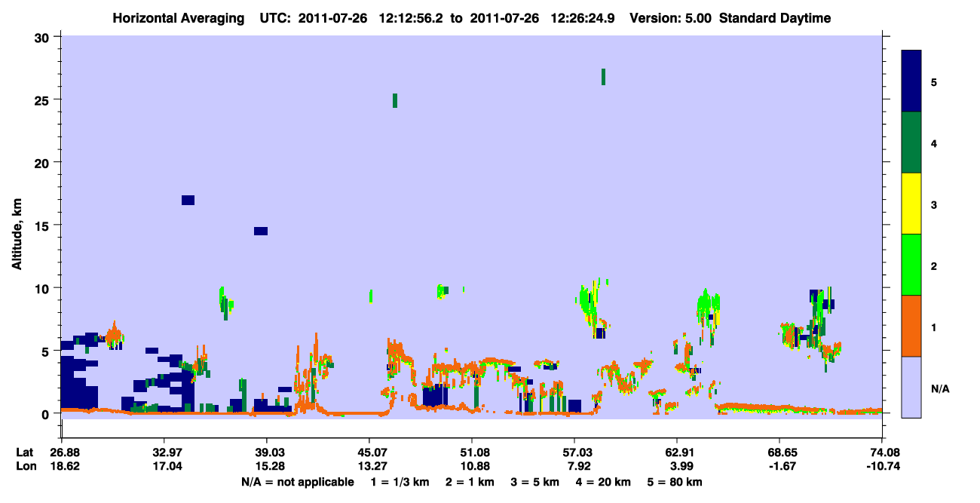Click legend text '3 = 5 km'
The image size is (980, 503).
click(534, 482)
